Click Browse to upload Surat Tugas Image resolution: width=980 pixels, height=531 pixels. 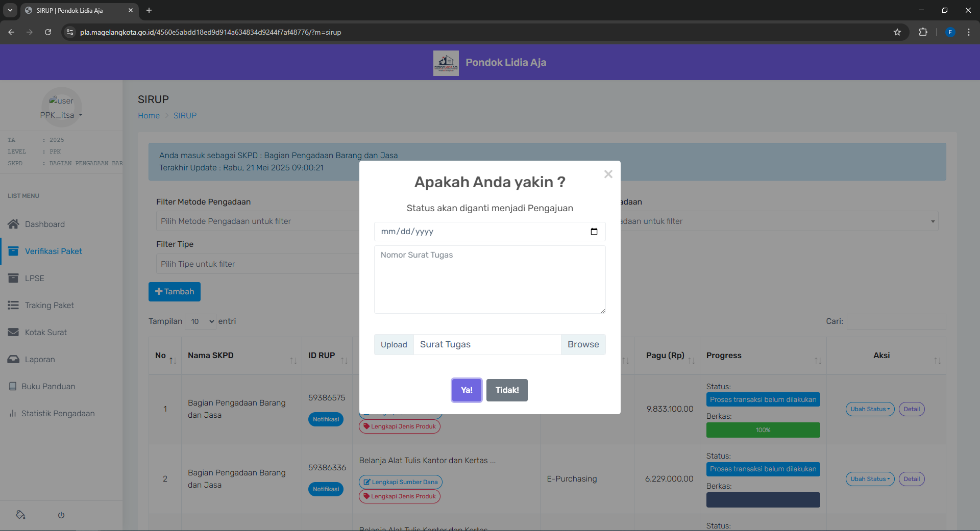pos(583,344)
